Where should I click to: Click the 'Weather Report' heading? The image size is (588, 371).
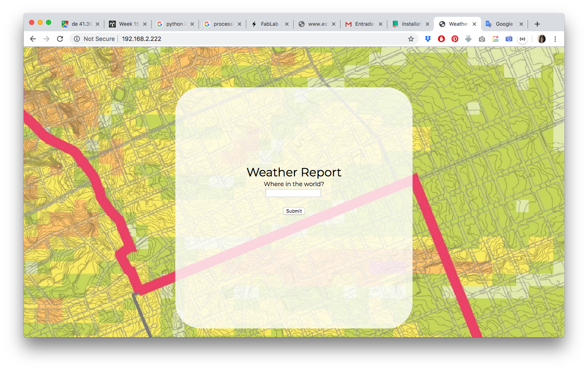click(294, 172)
